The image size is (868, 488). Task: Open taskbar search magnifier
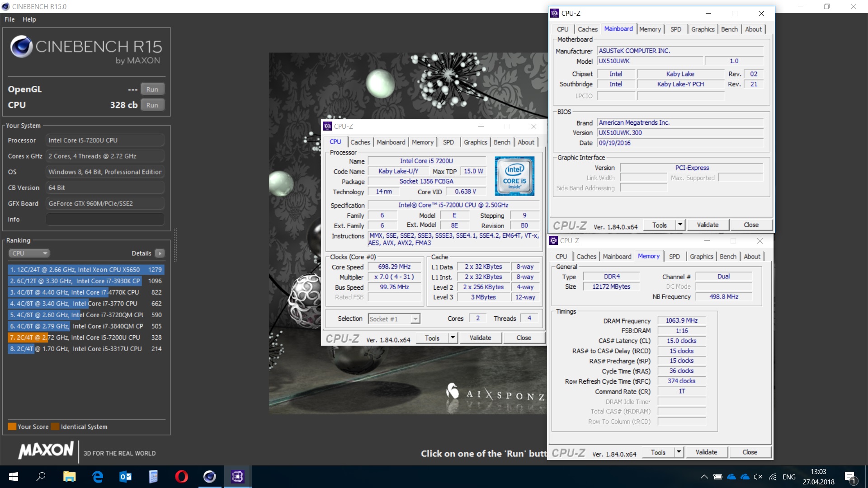(41, 477)
